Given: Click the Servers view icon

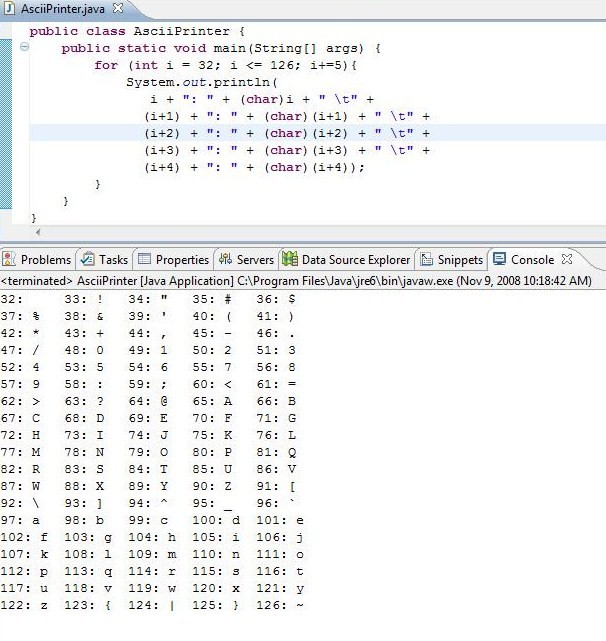Looking at the screenshot, I should (225, 260).
